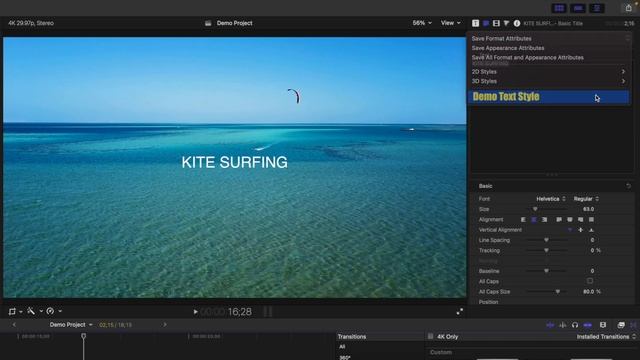Viewport: 640px width, 360px height.
Task: Fully justify the text
Action: (x=591, y=220)
